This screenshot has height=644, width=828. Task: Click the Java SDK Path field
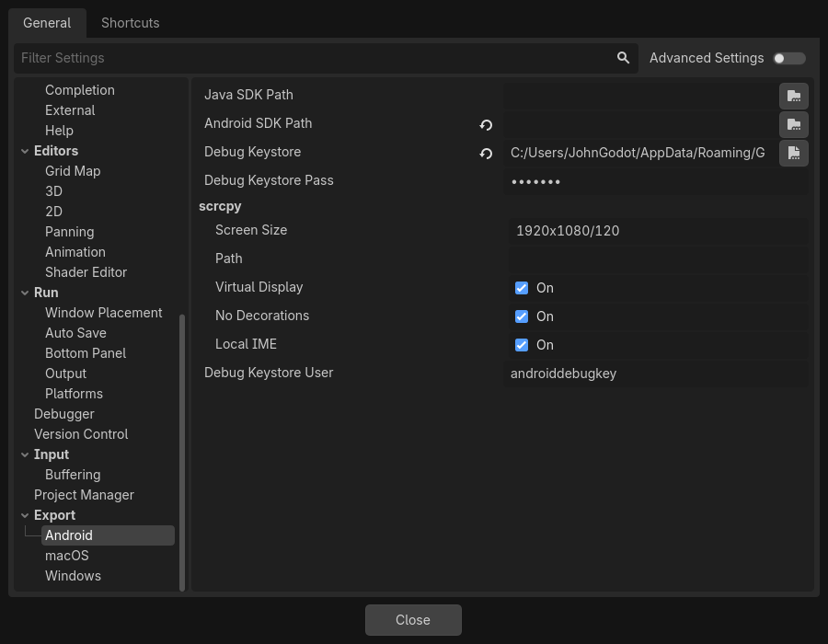coord(640,96)
